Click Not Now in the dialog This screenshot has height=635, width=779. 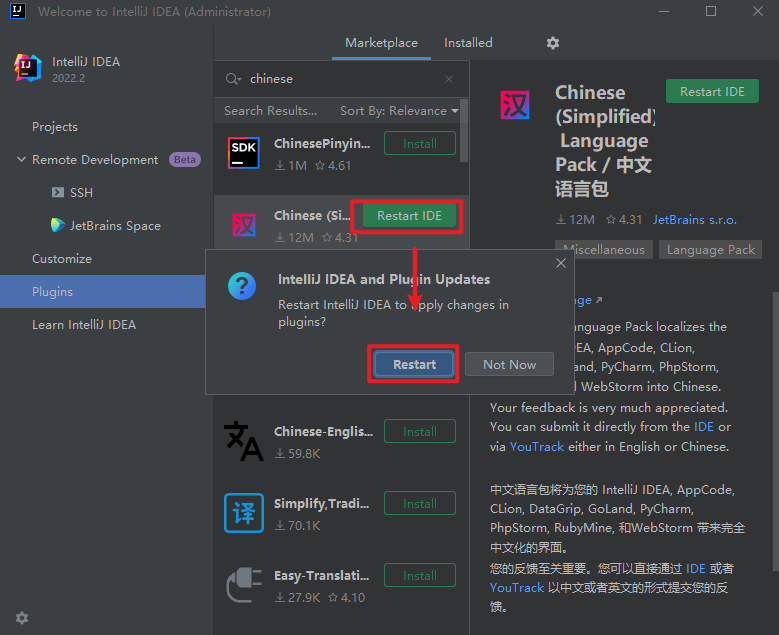coord(509,364)
